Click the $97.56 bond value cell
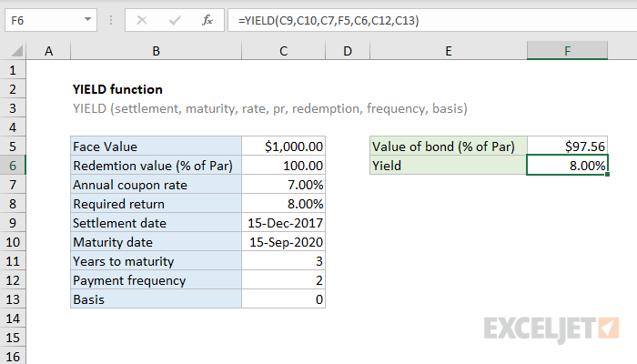The height and width of the screenshot is (364, 637). 567,147
